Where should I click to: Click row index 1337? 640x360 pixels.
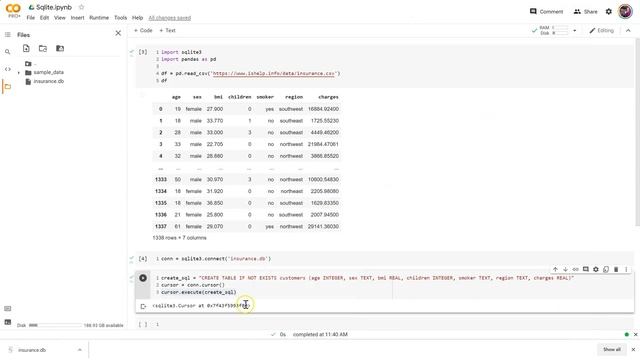161,227
